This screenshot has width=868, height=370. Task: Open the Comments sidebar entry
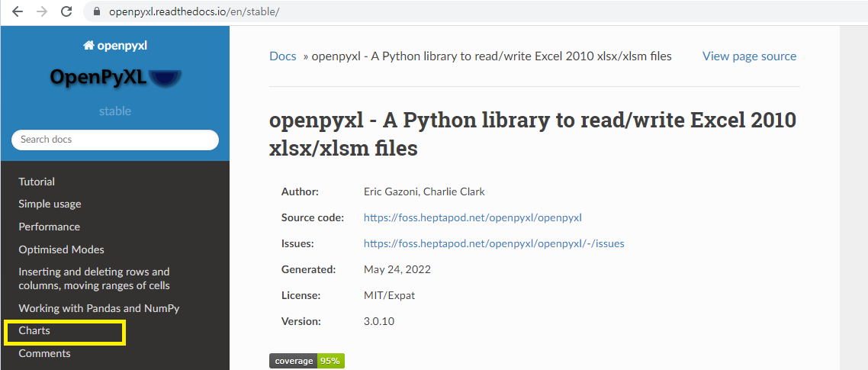point(44,353)
